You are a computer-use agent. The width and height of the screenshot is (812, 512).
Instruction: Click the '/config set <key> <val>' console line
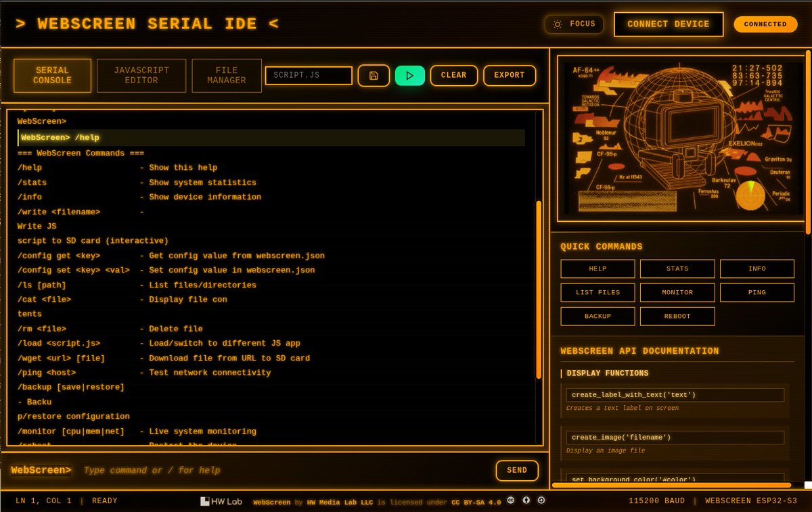tap(166, 270)
